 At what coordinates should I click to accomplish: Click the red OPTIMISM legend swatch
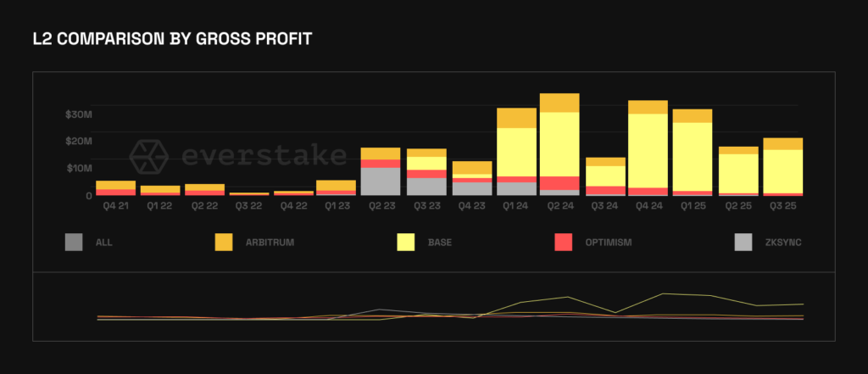coord(564,243)
